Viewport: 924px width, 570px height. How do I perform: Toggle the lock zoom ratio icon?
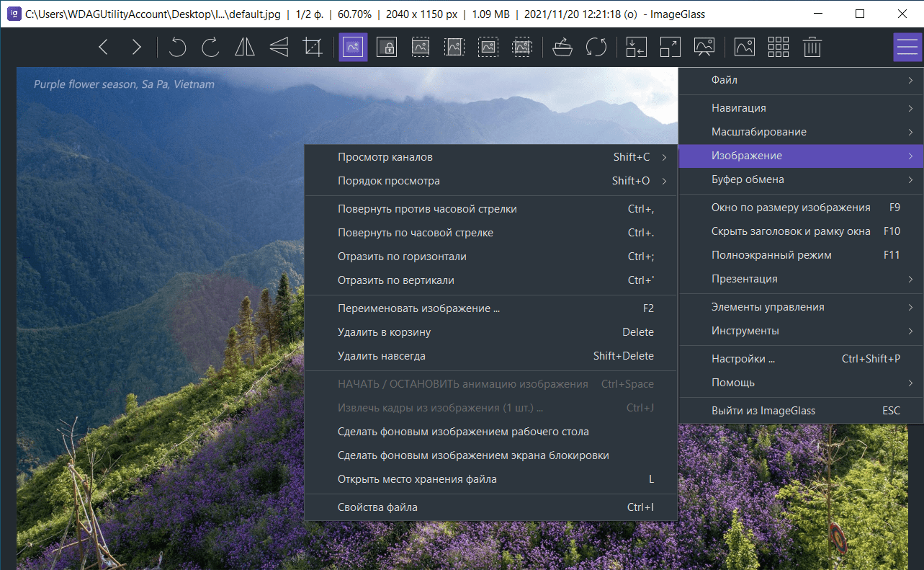pos(387,48)
